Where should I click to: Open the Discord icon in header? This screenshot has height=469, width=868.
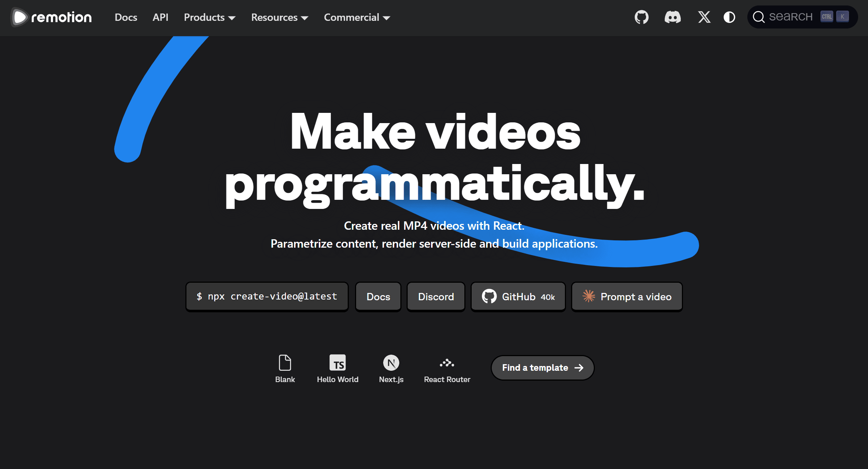(x=672, y=17)
